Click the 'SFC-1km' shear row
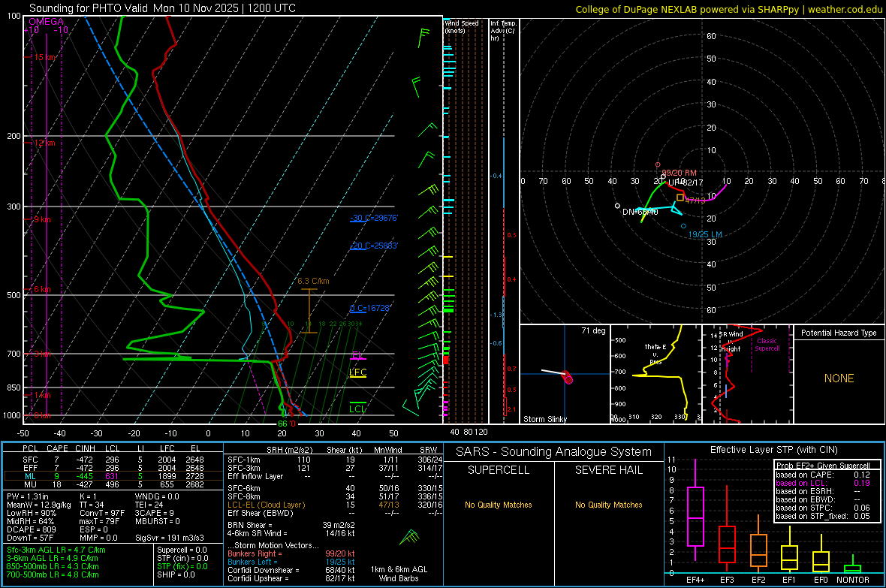The image size is (886, 588). click(x=335, y=460)
